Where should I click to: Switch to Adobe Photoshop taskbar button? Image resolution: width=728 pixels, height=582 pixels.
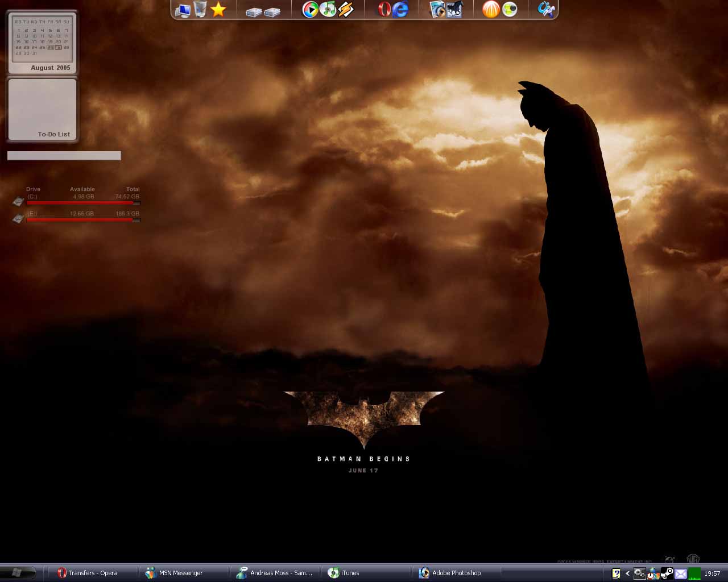coord(457,573)
